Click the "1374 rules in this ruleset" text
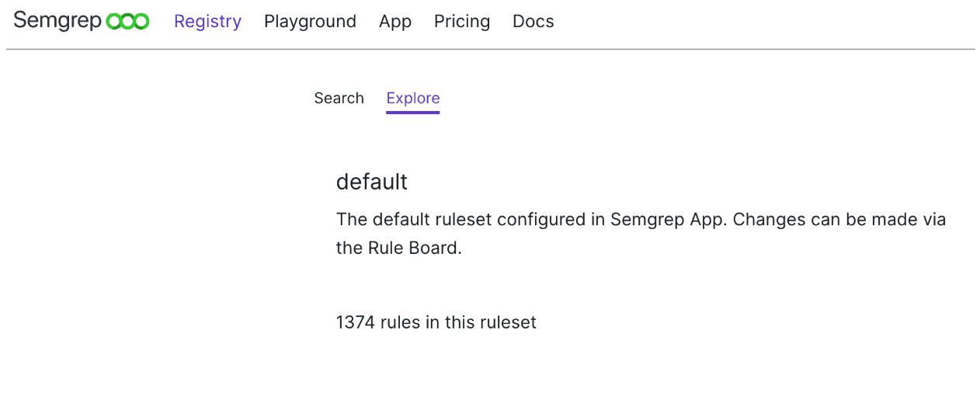The image size is (980, 396). pos(436,322)
